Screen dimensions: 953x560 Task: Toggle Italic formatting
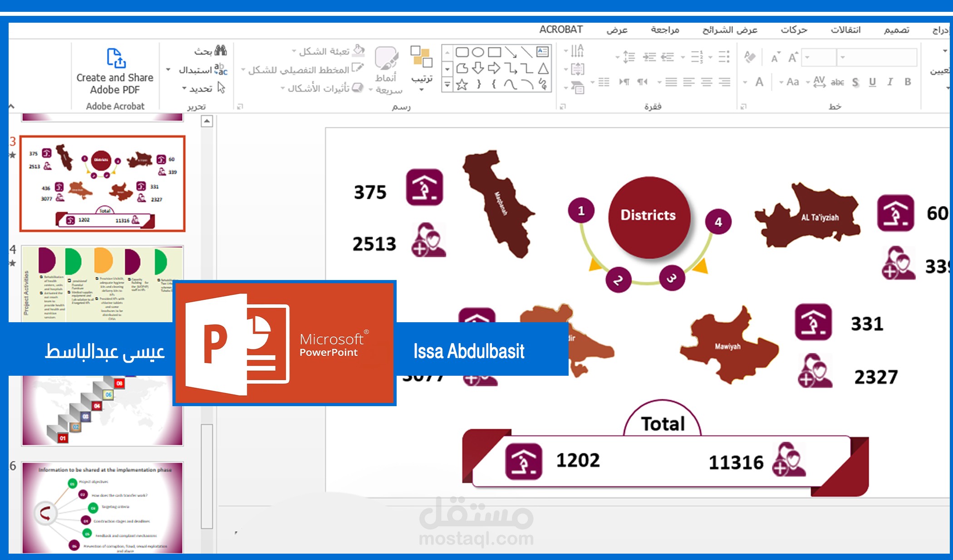click(x=890, y=82)
